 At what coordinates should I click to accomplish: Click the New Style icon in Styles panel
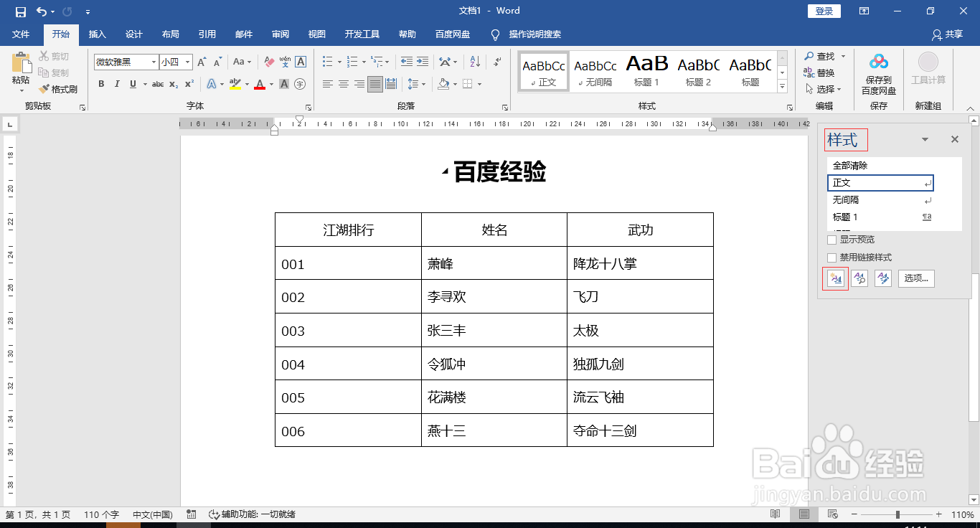[x=835, y=278]
